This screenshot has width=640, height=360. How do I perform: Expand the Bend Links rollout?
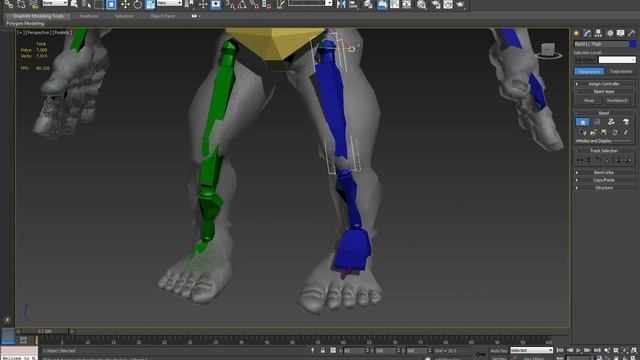(604, 172)
